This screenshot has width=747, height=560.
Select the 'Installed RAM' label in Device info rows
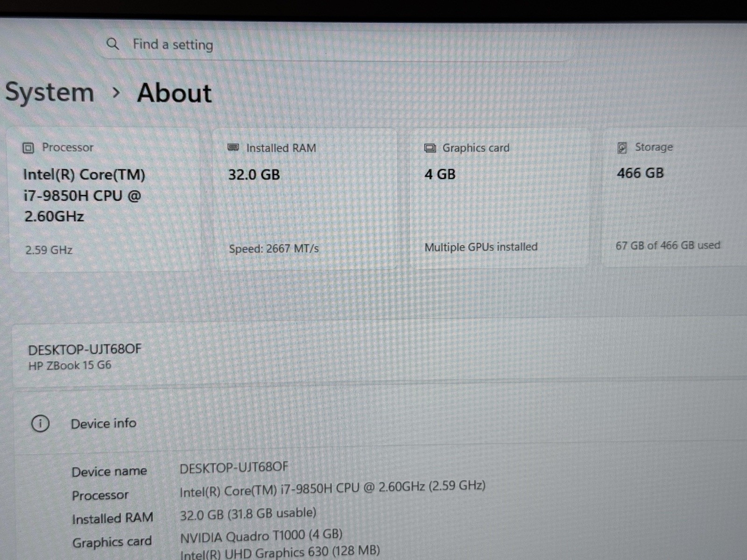click(x=113, y=518)
